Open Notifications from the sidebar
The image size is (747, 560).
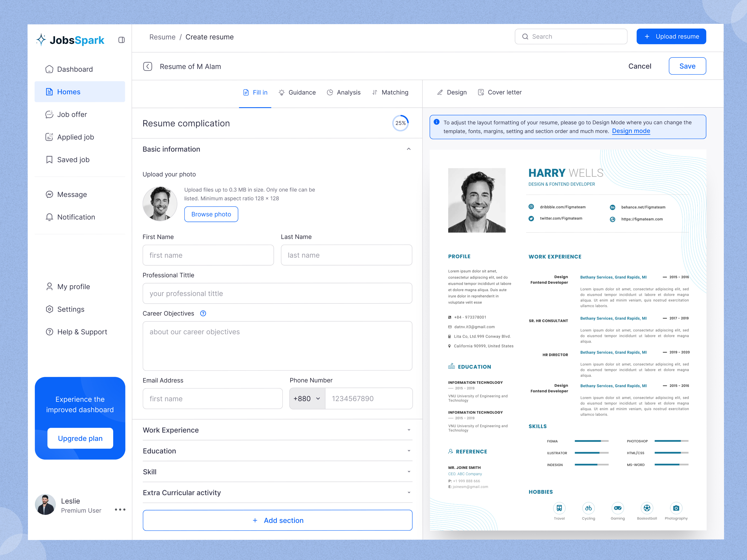(76, 217)
